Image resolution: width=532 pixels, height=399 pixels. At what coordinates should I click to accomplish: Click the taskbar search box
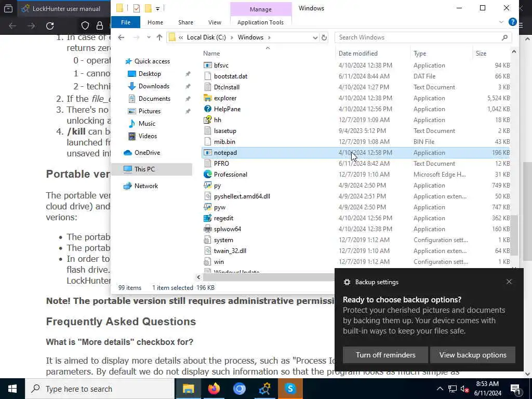[x=100, y=389]
